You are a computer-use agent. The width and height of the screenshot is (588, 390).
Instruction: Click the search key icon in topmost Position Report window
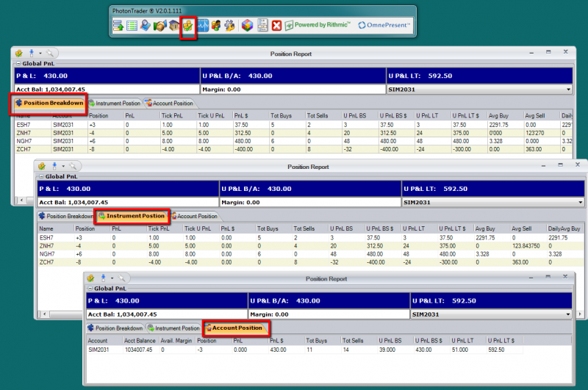click(50, 53)
